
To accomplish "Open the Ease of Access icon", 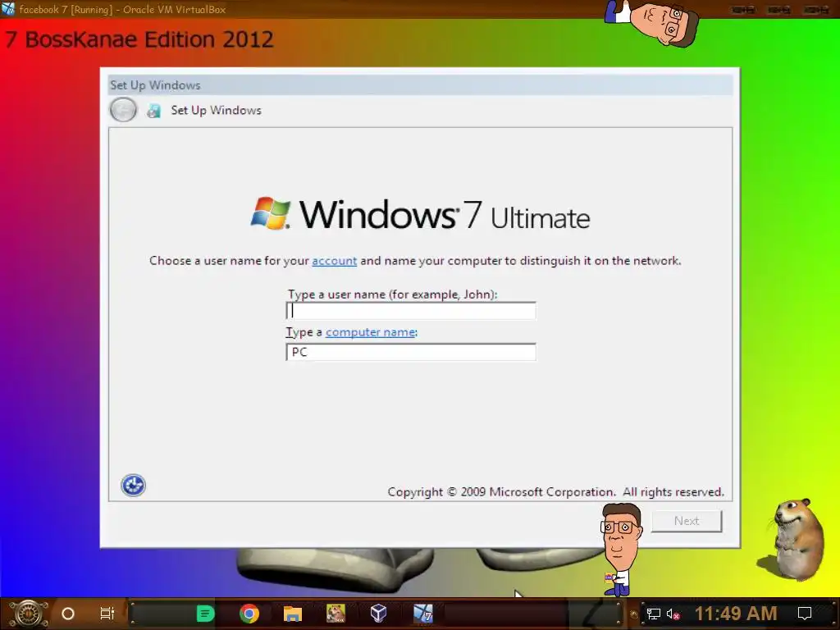I will [x=133, y=486].
